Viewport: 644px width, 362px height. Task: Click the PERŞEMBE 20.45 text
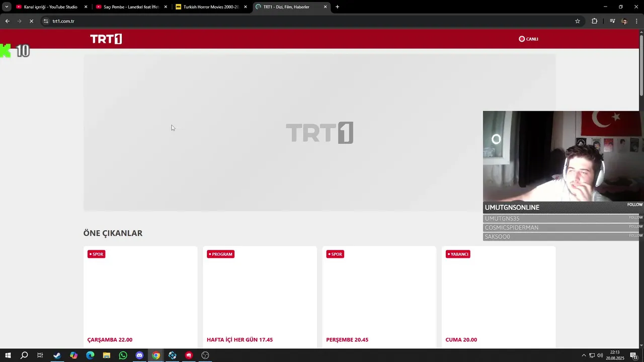click(347, 340)
